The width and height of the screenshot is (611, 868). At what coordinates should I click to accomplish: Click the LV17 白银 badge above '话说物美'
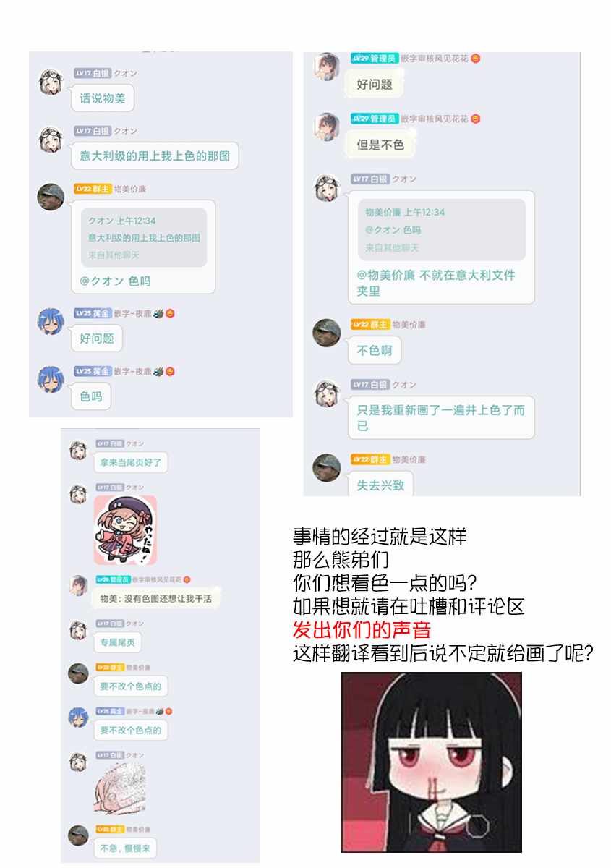click(x=92, y=73)
